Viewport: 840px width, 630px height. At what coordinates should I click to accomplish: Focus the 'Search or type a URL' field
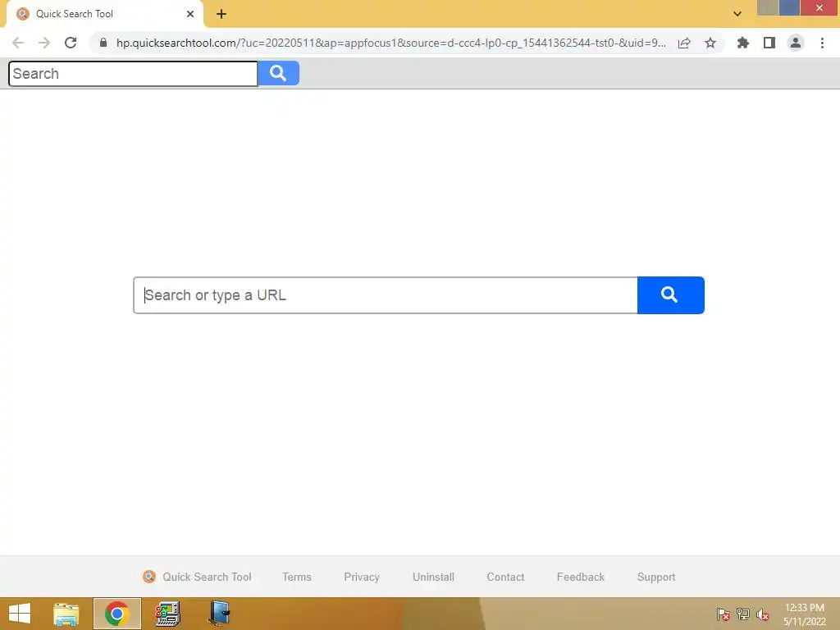(386, 295)
